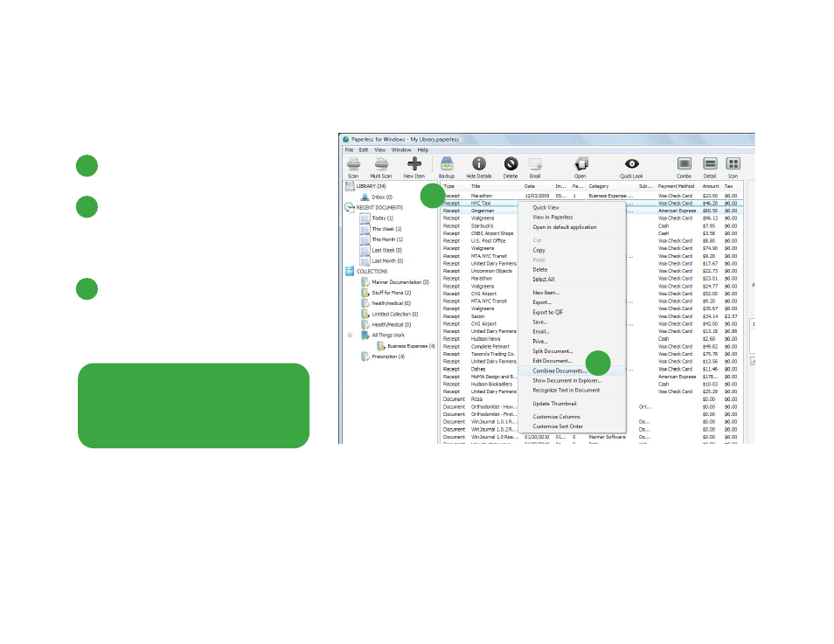
Task: Select the Pizza document row
Action: point(592,398)
